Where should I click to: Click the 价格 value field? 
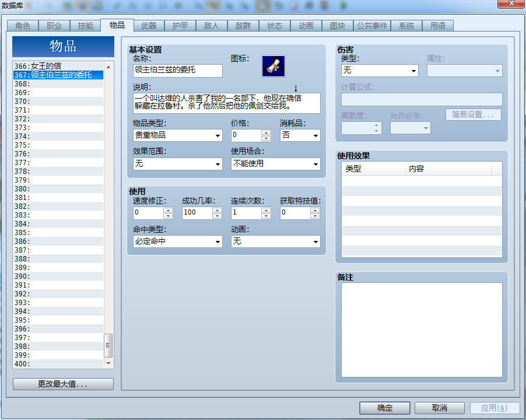point(246,135)
